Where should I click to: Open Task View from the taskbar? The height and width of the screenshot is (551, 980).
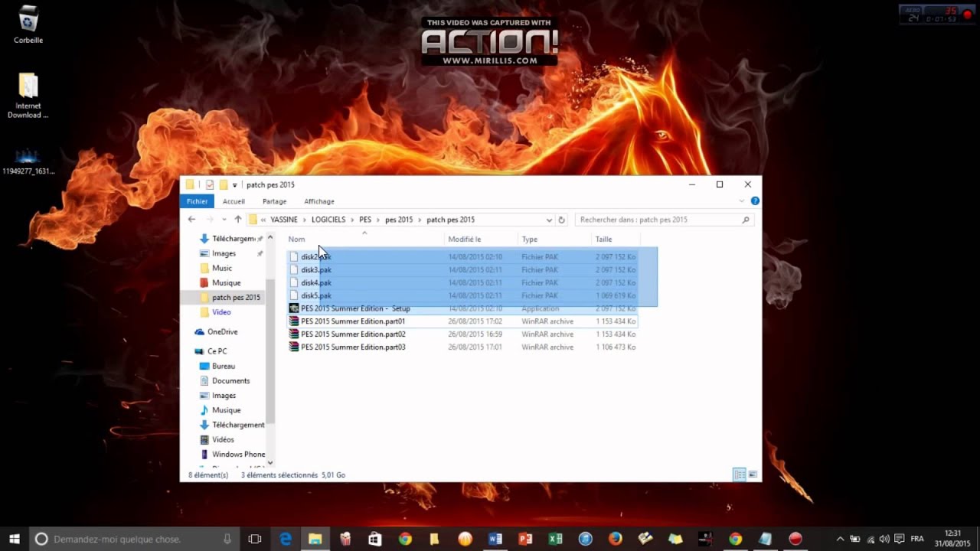(x=255, y=539)
